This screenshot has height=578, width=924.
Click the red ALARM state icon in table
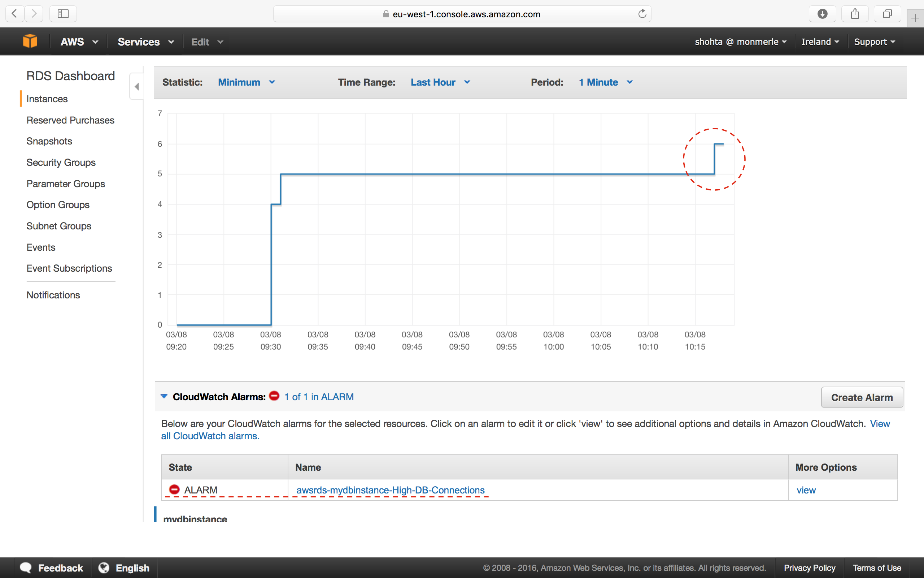pos(174,489)
